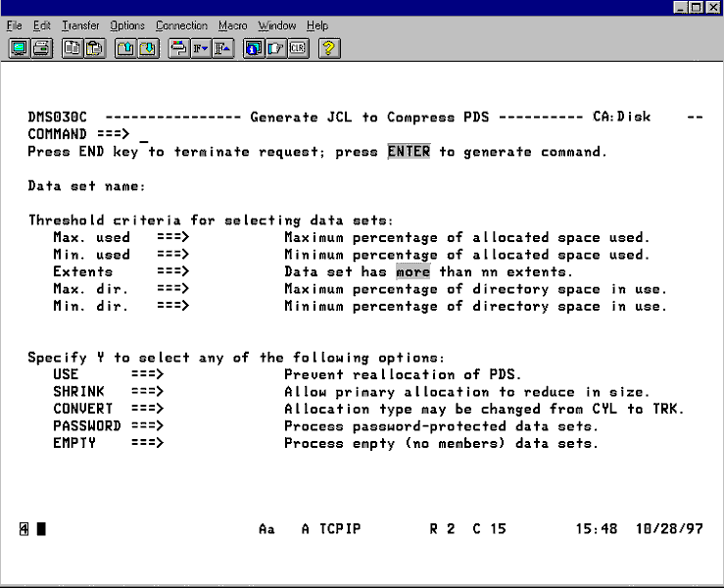The image size is (724, 588).
Task: Click the Paste clipboard icon
Action: pos(95,48)
